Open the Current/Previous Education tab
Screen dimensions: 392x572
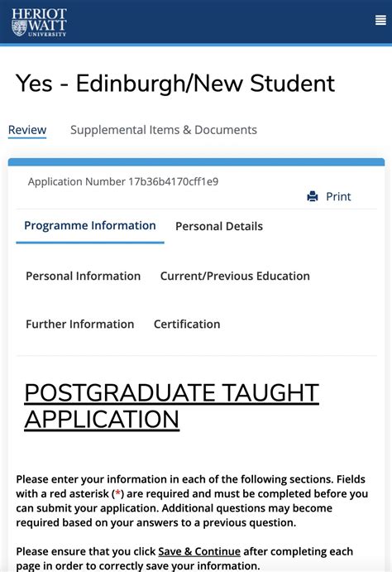235,276
